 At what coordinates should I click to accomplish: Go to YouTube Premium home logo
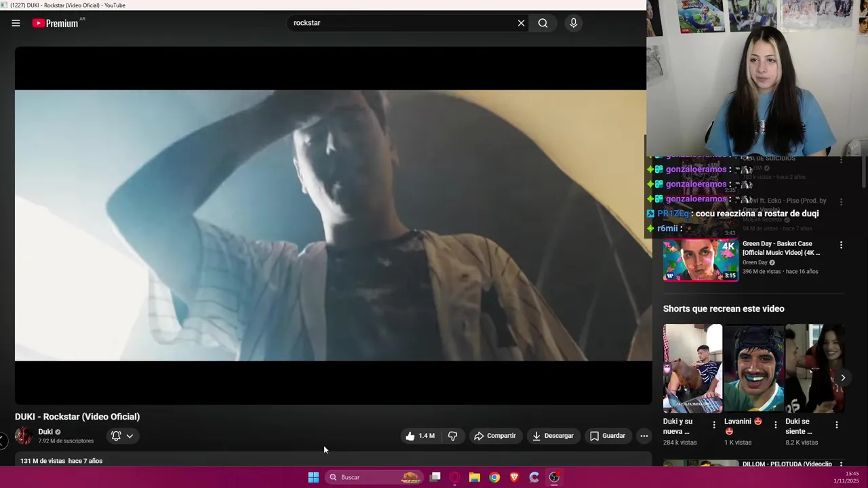(56, 23)
